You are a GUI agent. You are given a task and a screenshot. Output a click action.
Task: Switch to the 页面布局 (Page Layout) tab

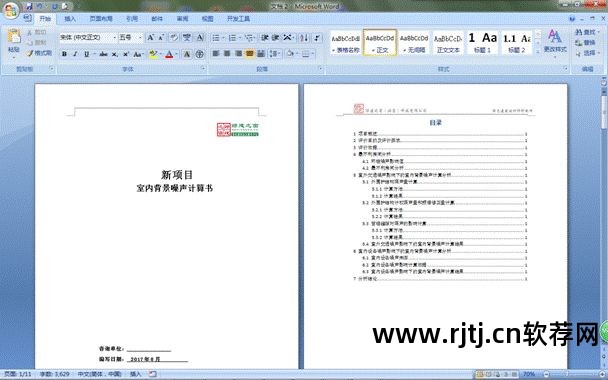[x=101, y=19]
